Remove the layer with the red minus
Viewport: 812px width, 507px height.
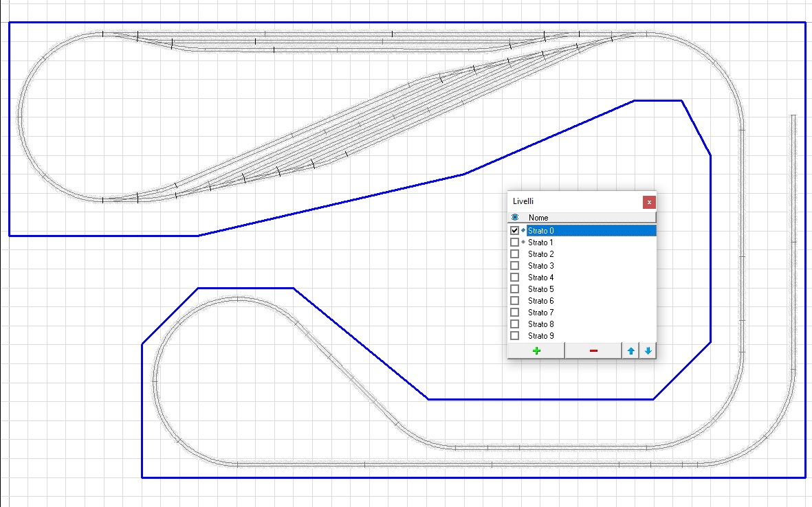(593, 351)
